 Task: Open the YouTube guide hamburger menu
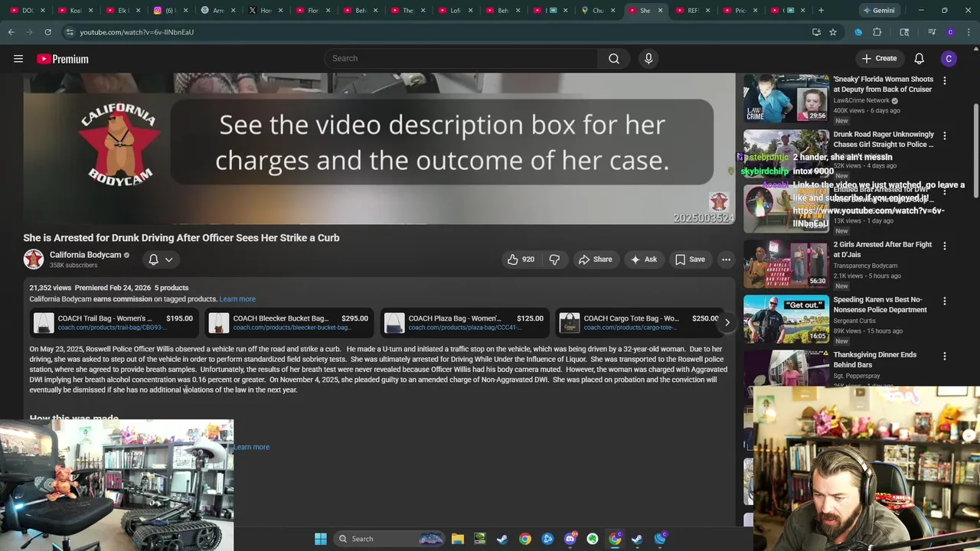[x=18, y=59]
